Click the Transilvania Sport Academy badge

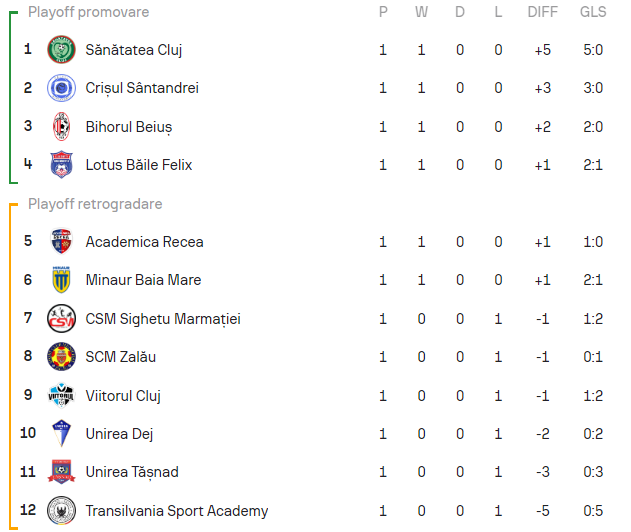(61, 510)
